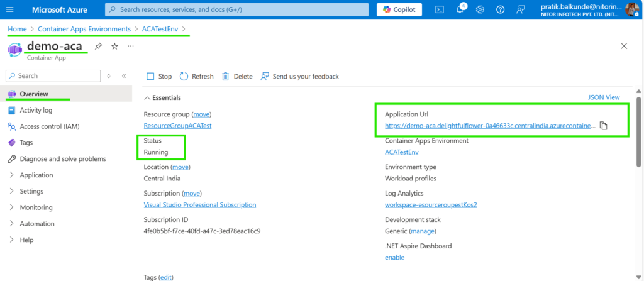Image resolution: width=644 pixels, height=281 pixels.
Task: Go to Home breadcrumb
Action: click(17, 29)
